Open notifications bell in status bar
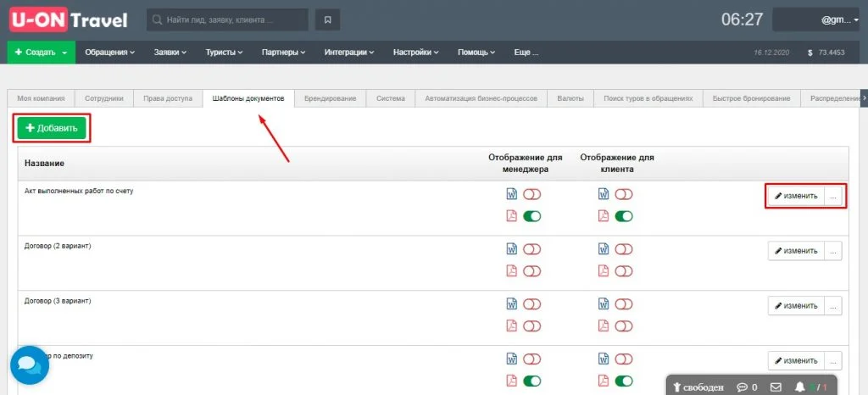Image resolution: width=868 pixels, height=395 pixels. 800,387
